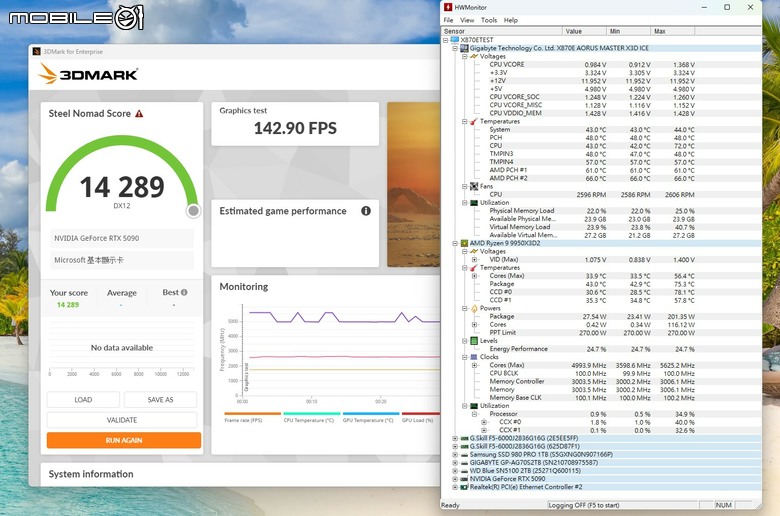Image resolution: width=780 pixels, height=516 pixels.
Task: Click the AMD Ryzen 9 9950X3D2 CPU icon
Action: coord(464,243)
